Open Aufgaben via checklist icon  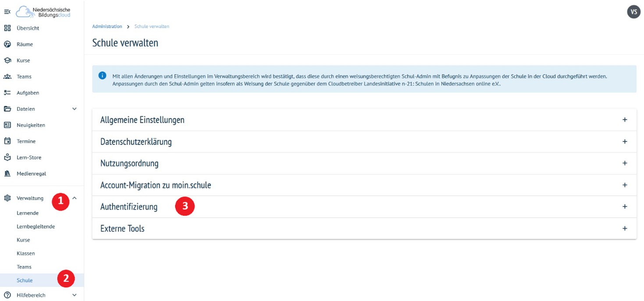click(x=7, y=93)
